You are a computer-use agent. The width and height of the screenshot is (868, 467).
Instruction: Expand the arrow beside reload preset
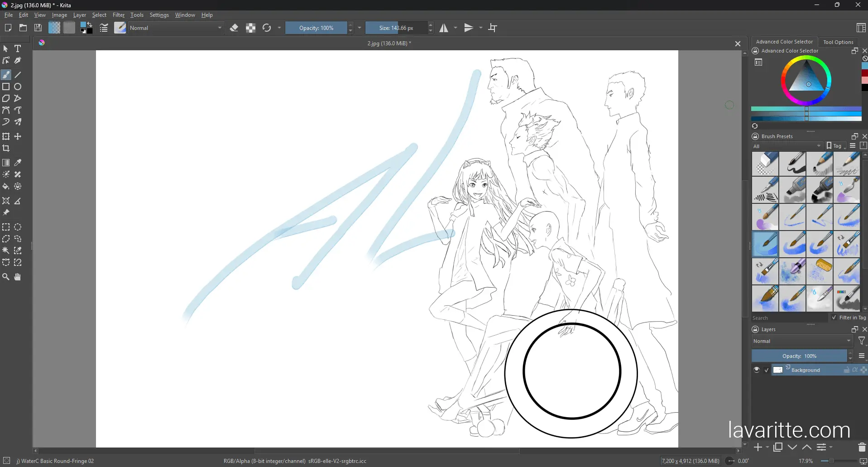point(279,28)
